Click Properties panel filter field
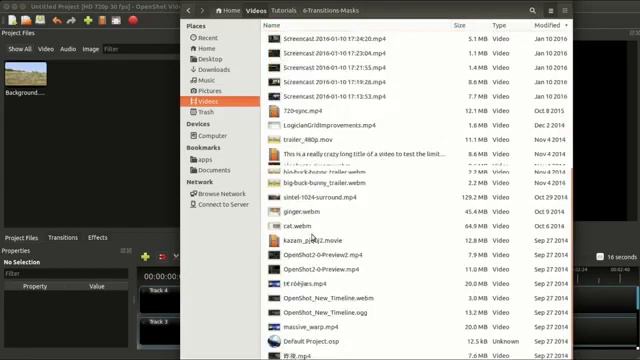Screen dimensions: 640x360 click(x=66, y=273)
